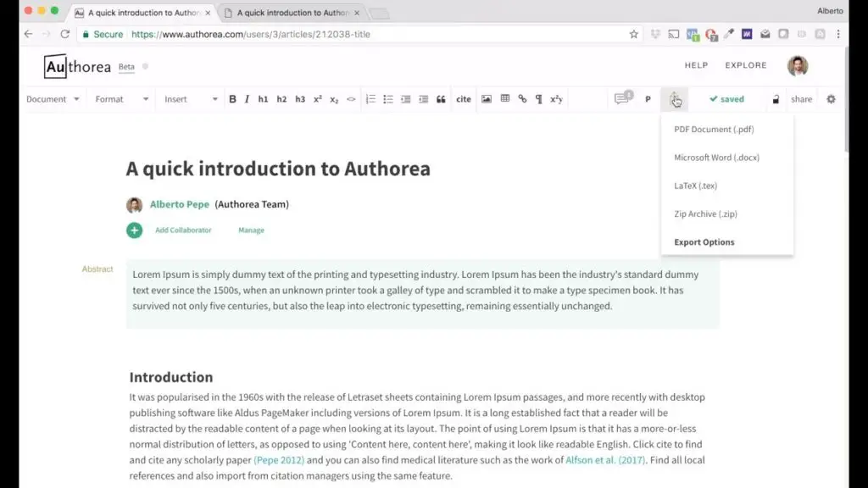Screen dimensions: 868x488
Task: Click Add Collaborator link
Action: tap(183, 230)
